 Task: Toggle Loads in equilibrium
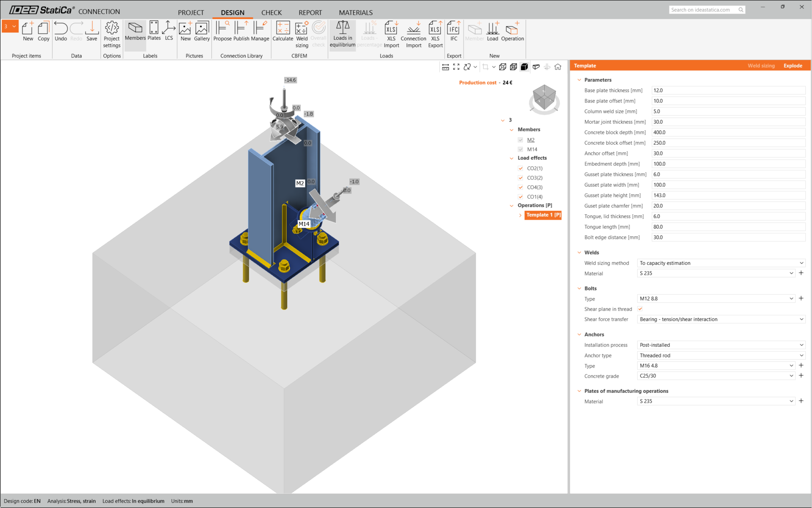(343, 34)
